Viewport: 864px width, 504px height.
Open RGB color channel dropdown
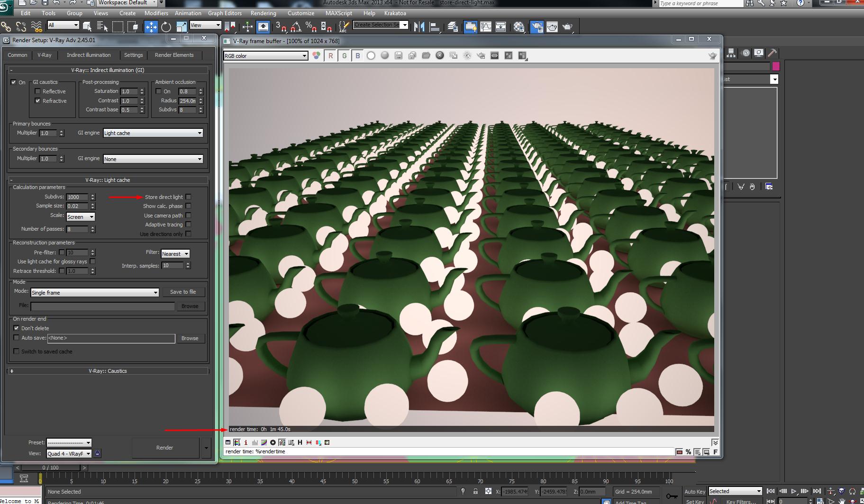[265, 56]
